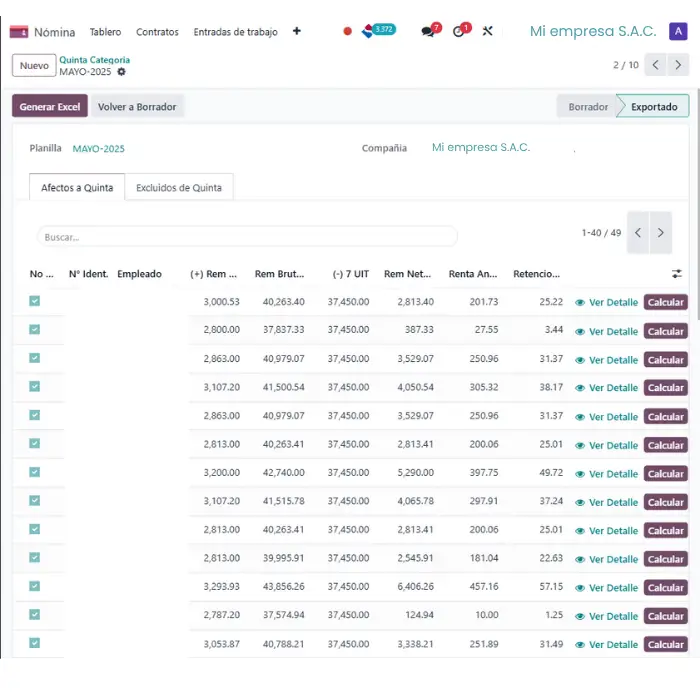Toggle checkbox in row with 2,800.00

(x=35, y=329)
